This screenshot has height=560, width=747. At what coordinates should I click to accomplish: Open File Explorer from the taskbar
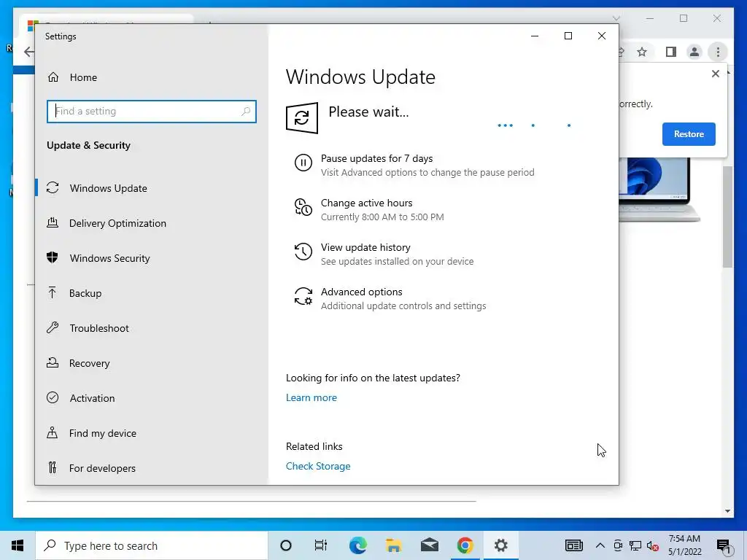(x=393, y=545)
